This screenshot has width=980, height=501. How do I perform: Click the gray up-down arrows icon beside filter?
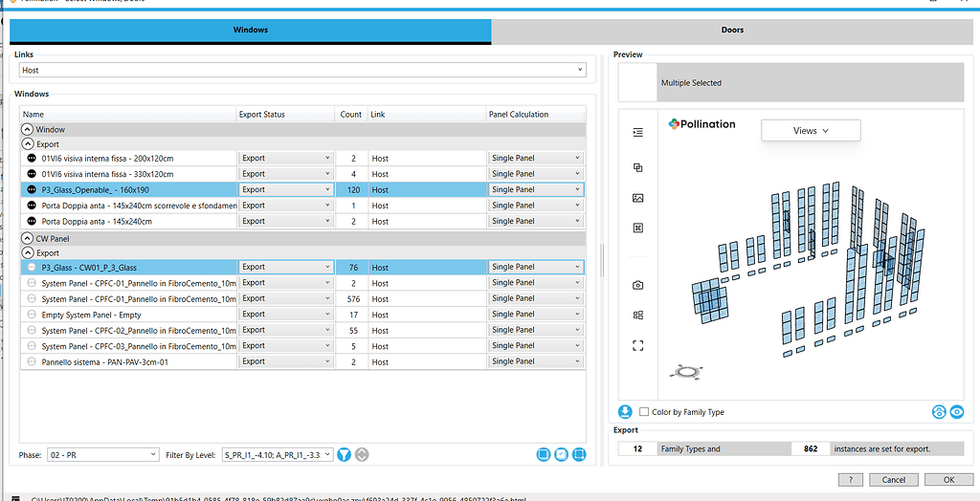coord(362,455)
